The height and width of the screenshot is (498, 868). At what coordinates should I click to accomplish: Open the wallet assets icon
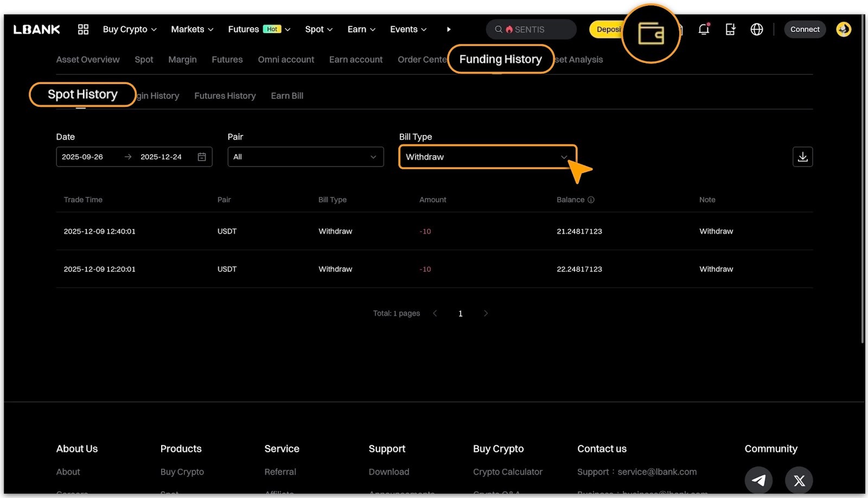(650, 34)
